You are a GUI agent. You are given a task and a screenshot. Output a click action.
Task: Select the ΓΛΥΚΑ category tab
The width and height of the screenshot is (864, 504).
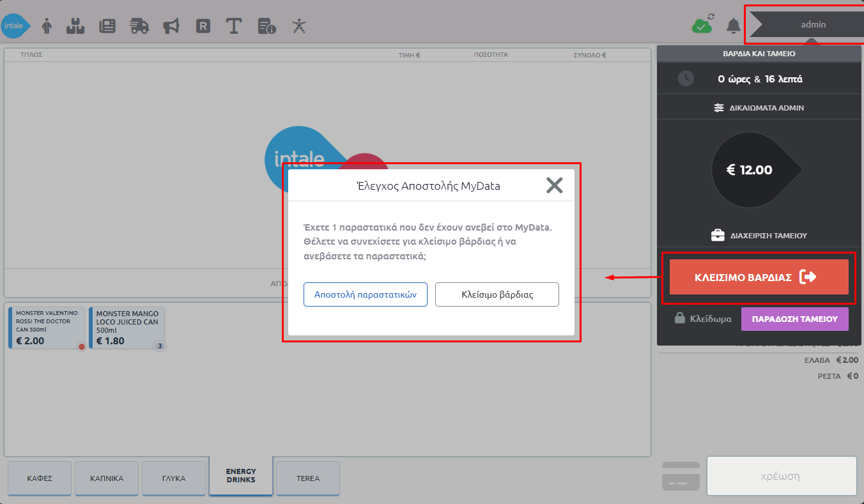[x=174, y=478]
